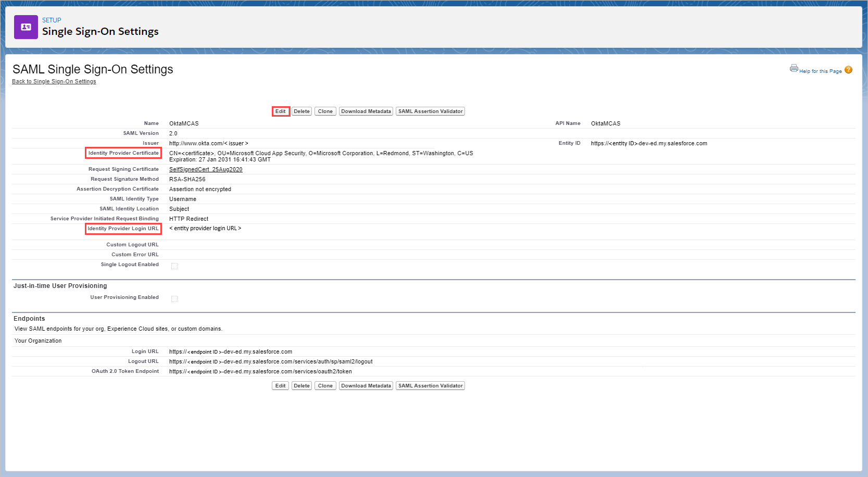This screenshot has height=477, width=868.
Task: Open the SAML Assertion Validator at the top
Action: (x=430, y=111)
